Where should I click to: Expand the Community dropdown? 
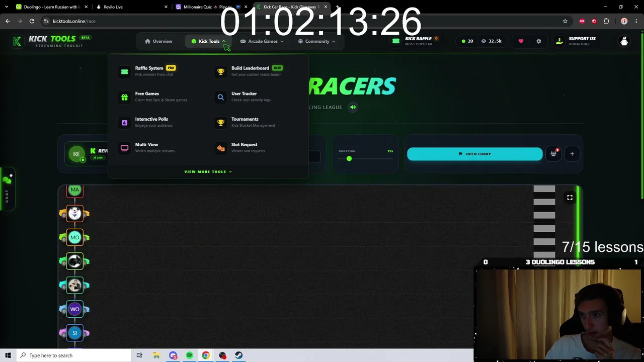316,41
